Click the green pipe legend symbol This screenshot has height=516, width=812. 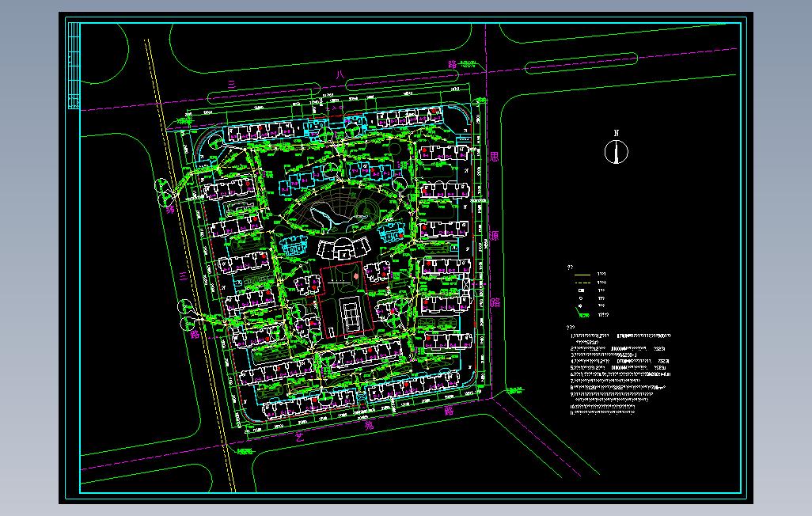click(582, 313)
